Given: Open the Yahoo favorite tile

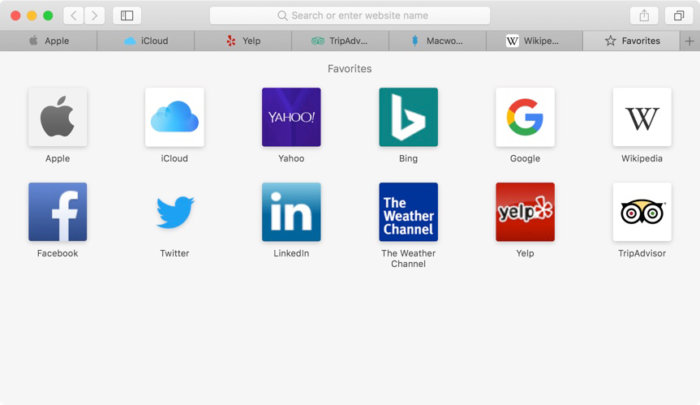Looking at the screenshot, I should [x=291, y=117].
